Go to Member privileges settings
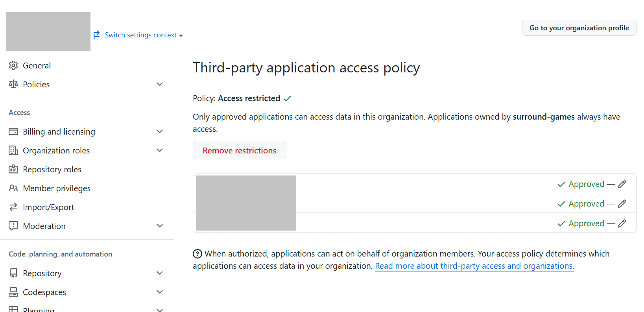Image resolution: width=644 pixels, height=312 pixels. 57,188
